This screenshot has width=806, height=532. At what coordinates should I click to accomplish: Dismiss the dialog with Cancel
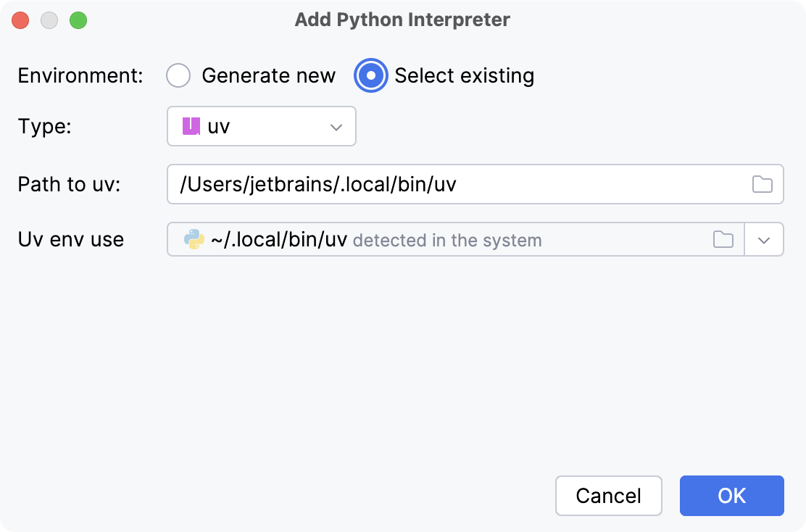[x=608, y=496]
